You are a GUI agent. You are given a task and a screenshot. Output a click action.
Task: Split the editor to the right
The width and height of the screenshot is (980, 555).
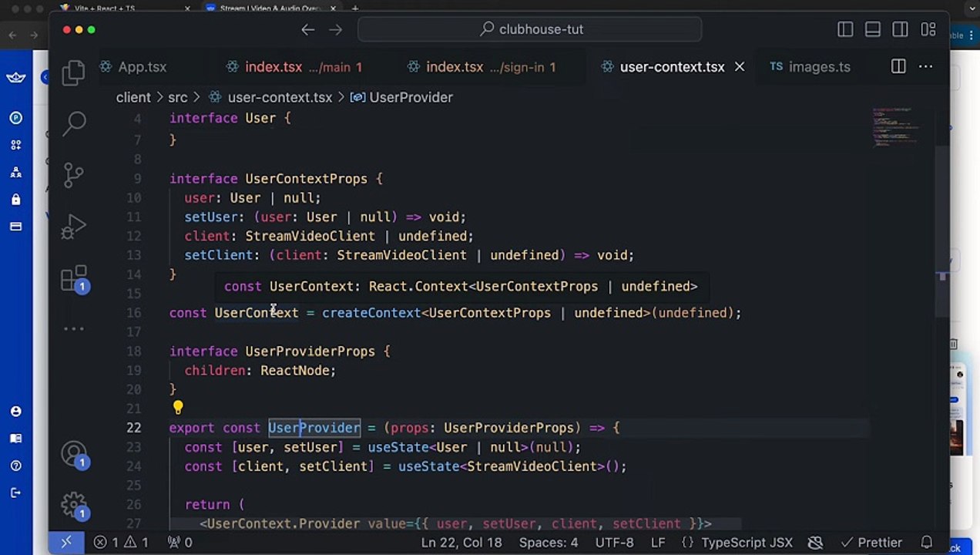[898, 67]
